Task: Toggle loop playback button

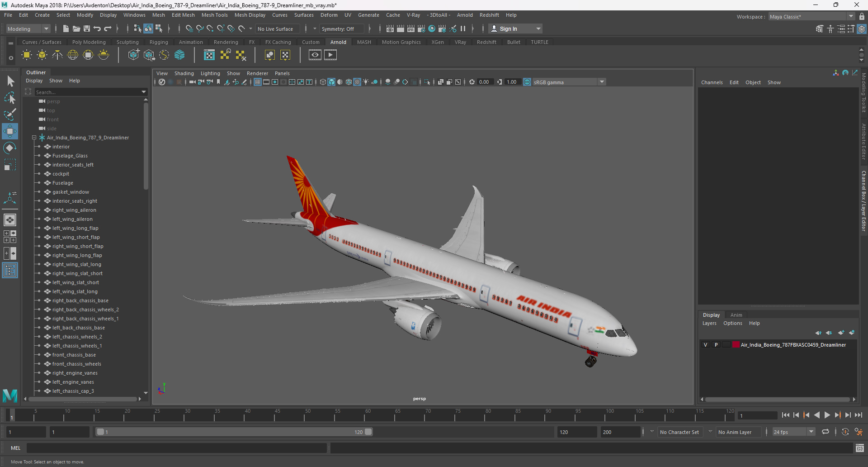Action: (x=826, y=432)
